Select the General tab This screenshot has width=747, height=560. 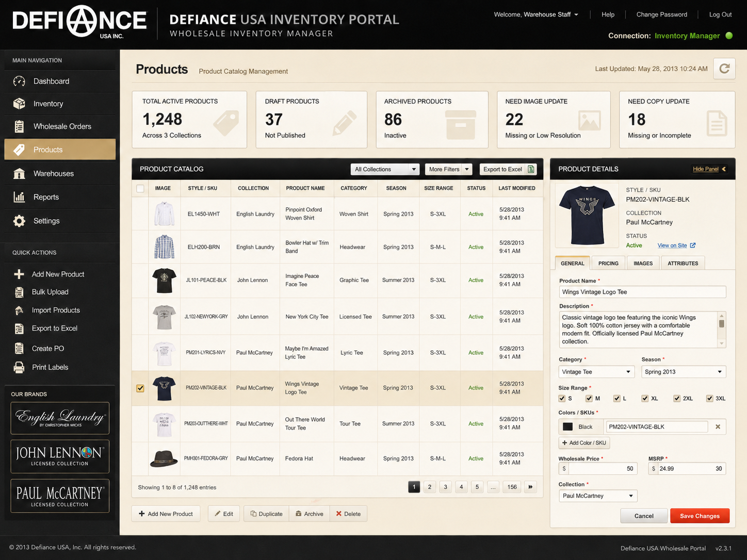click(573, 263)
